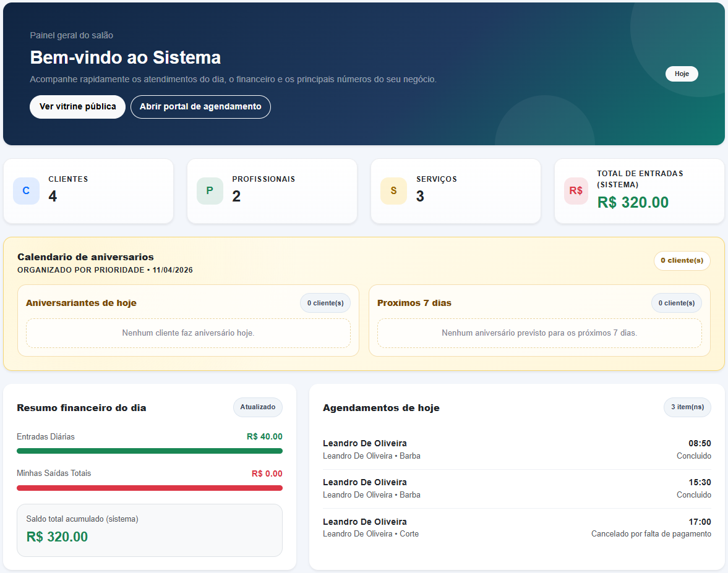The width and height of the screenshot is (728, 573).
Task: Click the yellow "S" Serviços icon
Action: point(393,191)
